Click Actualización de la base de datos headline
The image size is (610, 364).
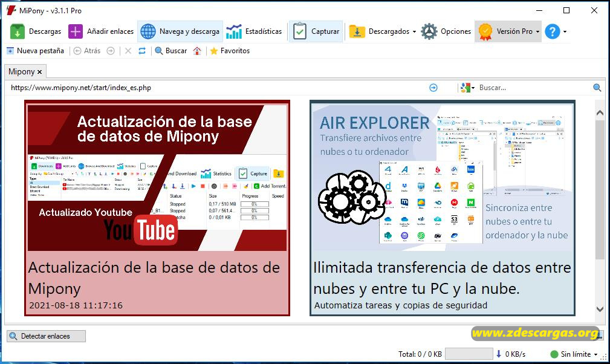pyautogui.click(x=154, y=278)
